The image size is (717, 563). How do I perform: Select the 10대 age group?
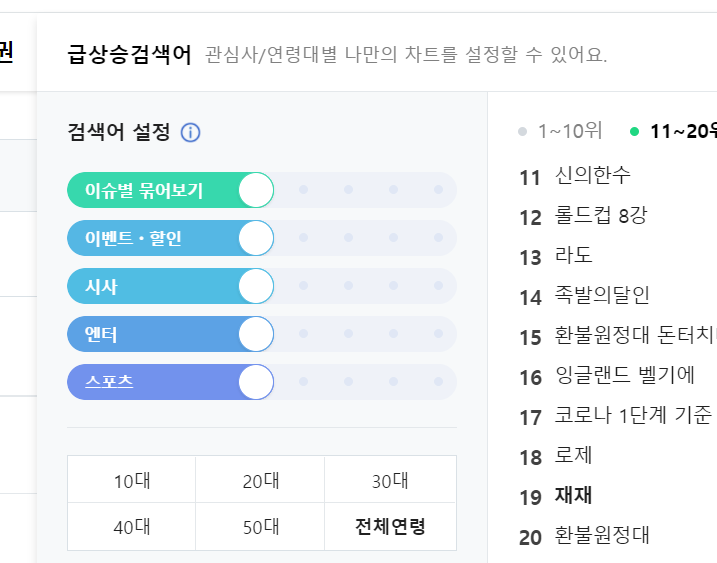point(132,480)
